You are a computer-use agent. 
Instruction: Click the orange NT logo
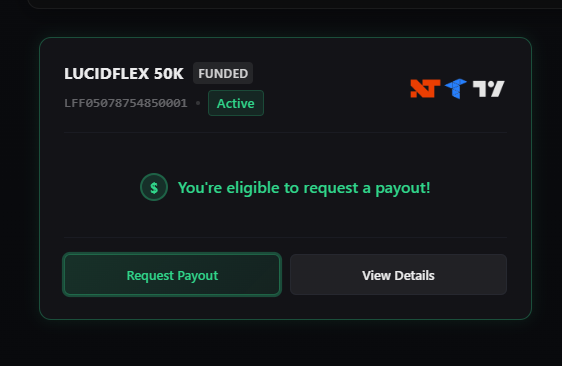pos(425,89)
